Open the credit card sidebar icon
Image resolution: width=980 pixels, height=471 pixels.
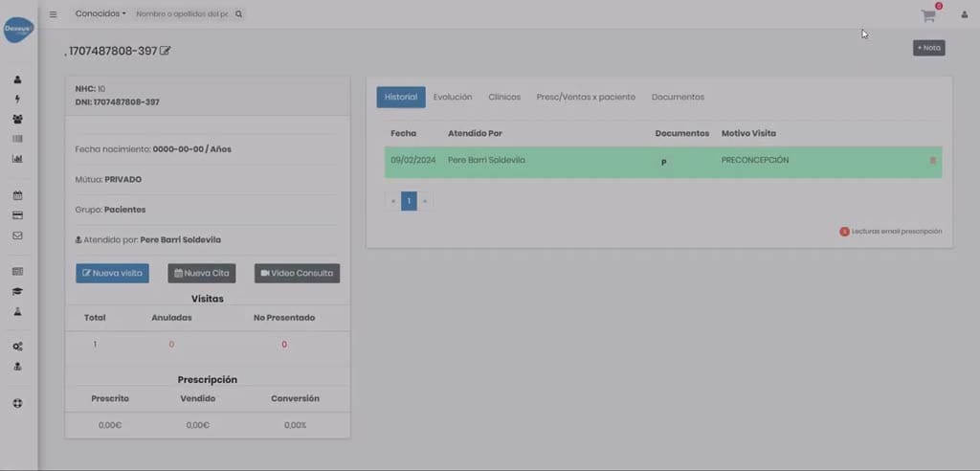[x=17, y=215]
